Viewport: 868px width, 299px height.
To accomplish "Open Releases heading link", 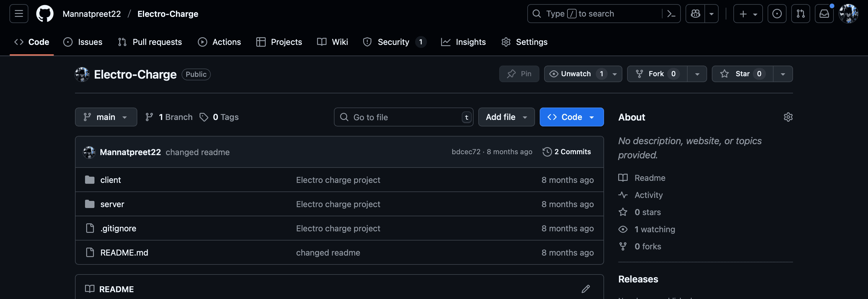I will click(638, 279).
